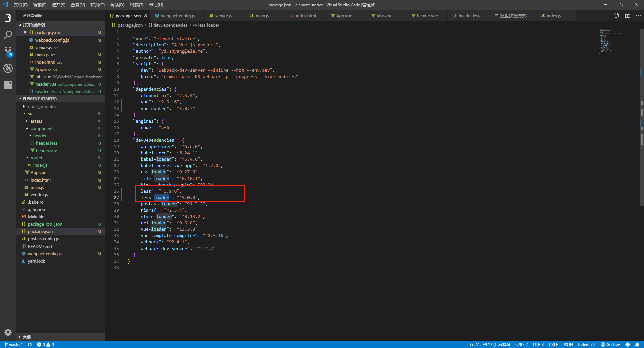Open the Explorer view in activity bar
The width and height of the screenshot is (644, 348).
point(8,18)
